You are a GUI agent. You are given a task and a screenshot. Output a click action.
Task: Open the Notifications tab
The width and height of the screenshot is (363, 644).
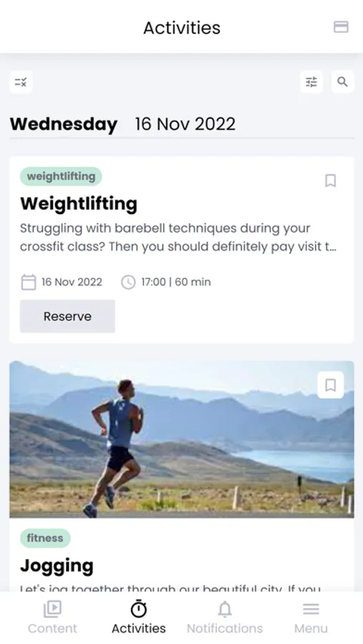(225, 618)
